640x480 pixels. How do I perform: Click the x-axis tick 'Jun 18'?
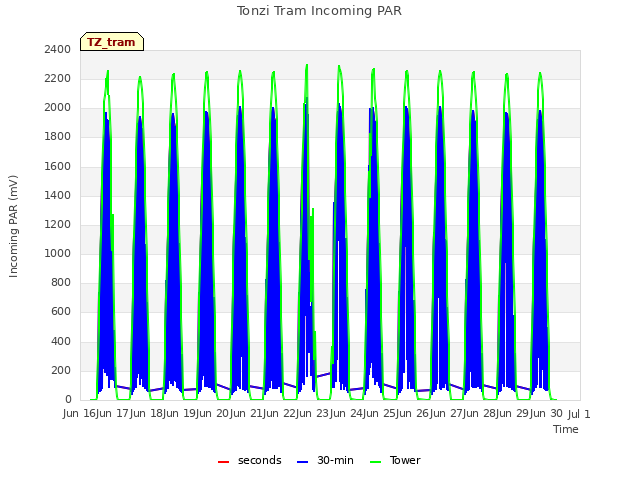147,413
